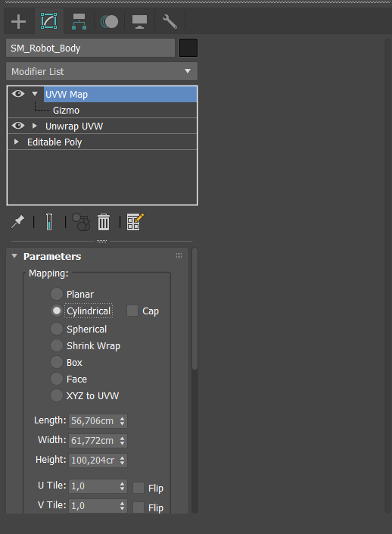Click the U Tile value field
The width and height of the screenshot is (392, 534).
(x=93, y=486)
